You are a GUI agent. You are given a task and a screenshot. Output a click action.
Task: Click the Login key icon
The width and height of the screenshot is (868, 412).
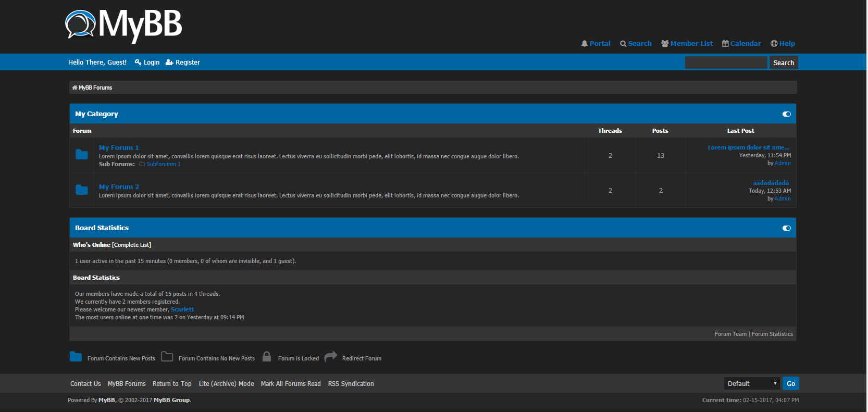click(138, 63)
